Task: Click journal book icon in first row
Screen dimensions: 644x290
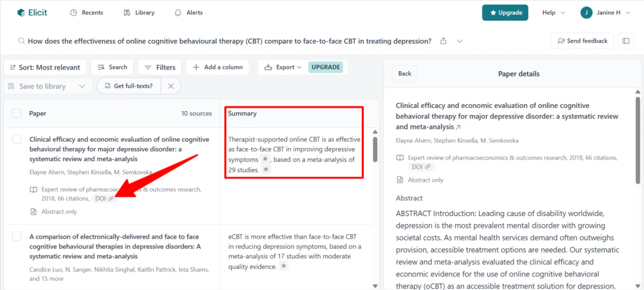Action: 33,190
